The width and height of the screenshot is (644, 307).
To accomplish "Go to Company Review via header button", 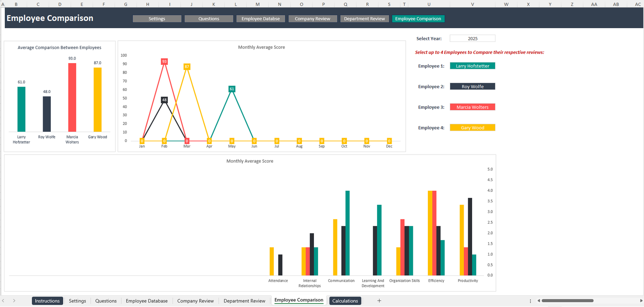I will [312, 19].
